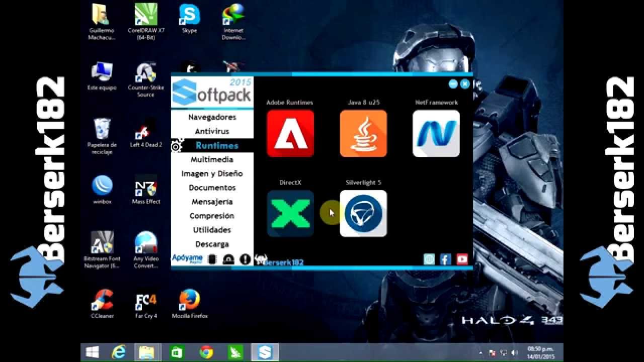Minimize the Softpack window

click(x=453, y=84)
